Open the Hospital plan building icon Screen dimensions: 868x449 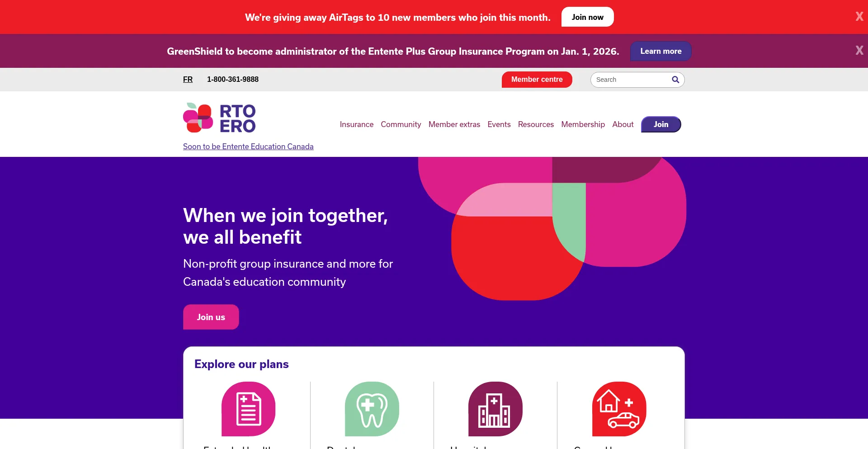[495, 409]
